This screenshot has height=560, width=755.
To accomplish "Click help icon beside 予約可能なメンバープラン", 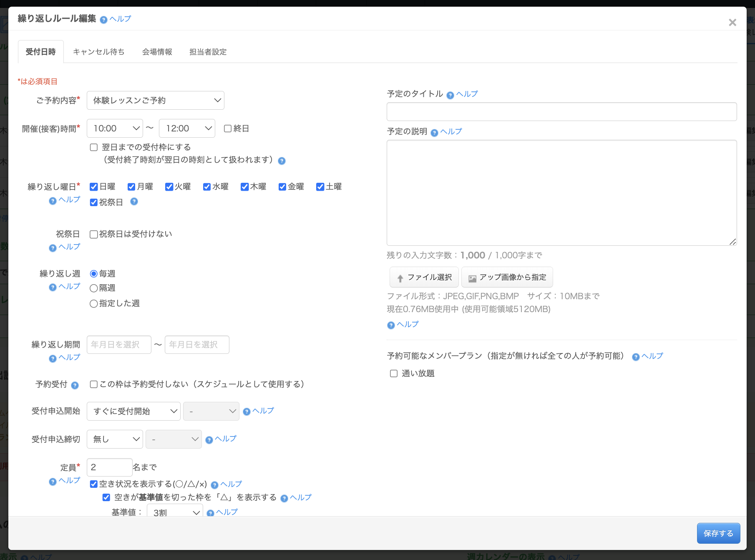I will 636,357.
